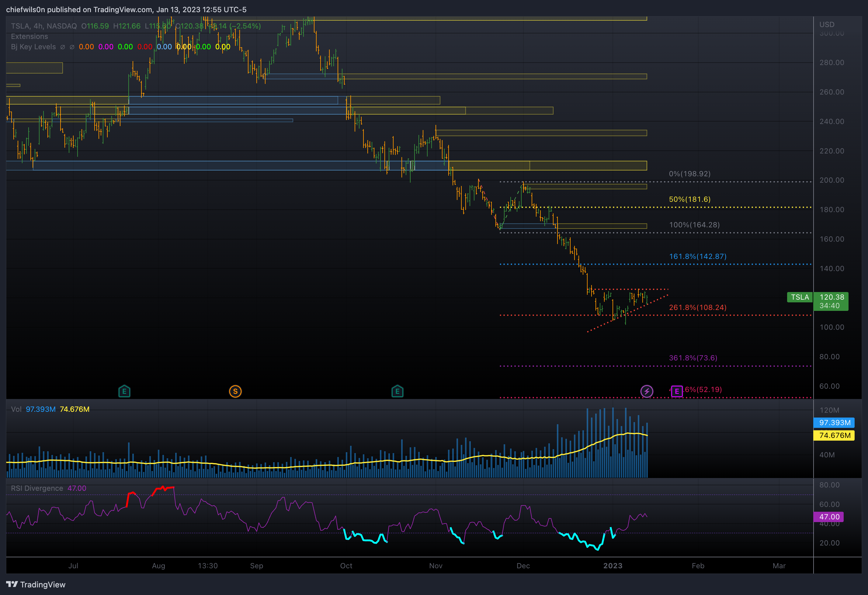The width and height of the screenshot is (868, 595).
Task: Click the 261.8%(108.24) Fibonacci label
Action: tap(698, 308)
